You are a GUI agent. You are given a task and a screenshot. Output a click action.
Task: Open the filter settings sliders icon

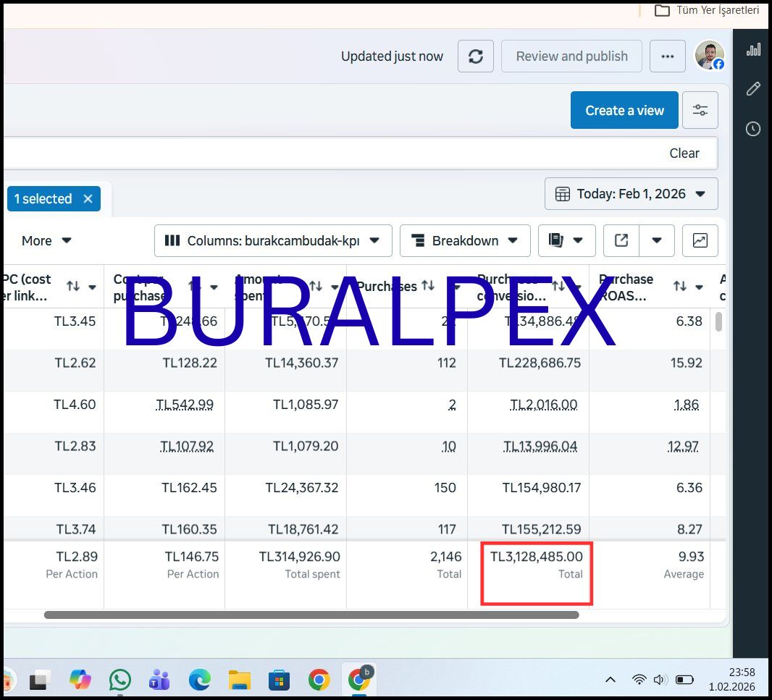(700, 110)
